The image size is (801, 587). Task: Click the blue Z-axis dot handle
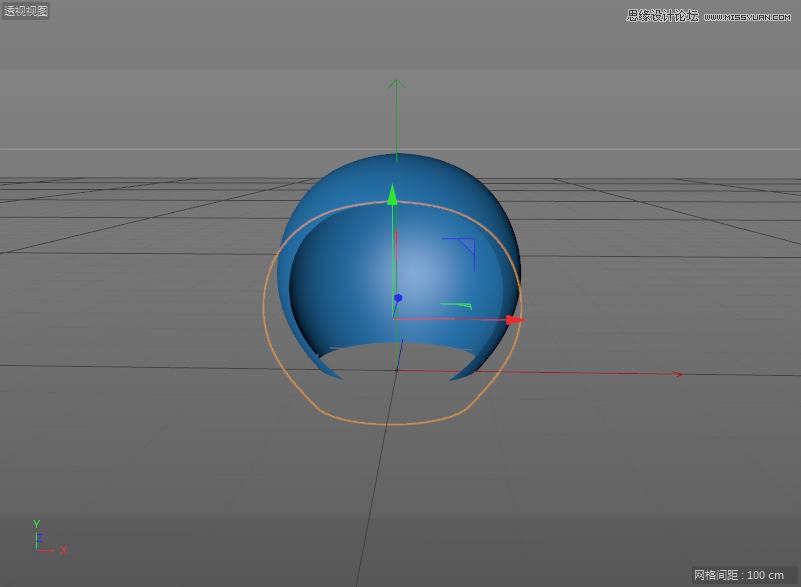click(x=398, y=298)
